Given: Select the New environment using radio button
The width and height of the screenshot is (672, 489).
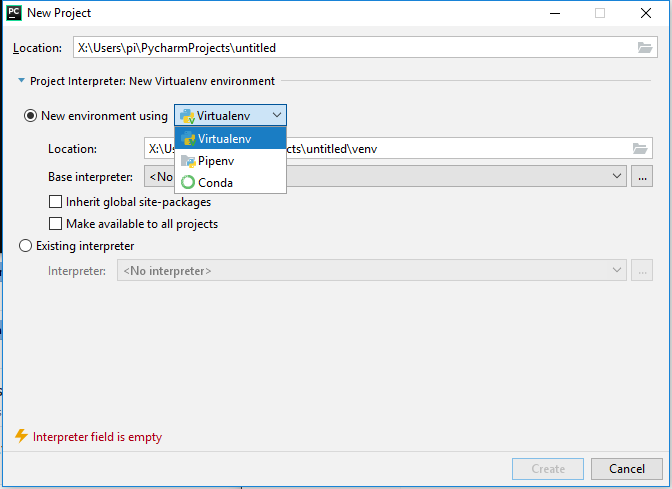Looking at the screenshot, I should (x=31, y=116).
